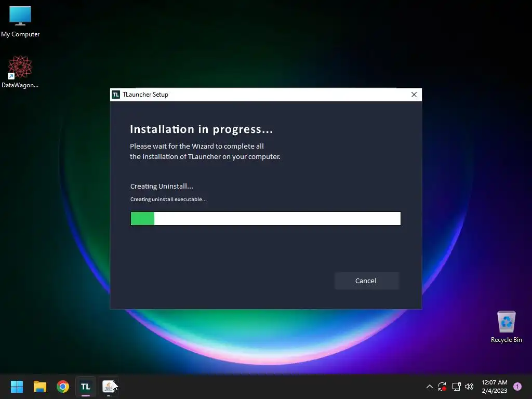532x399 pixels.
Task: Click the installation progress bar
Action: click(x=265, y=219)
